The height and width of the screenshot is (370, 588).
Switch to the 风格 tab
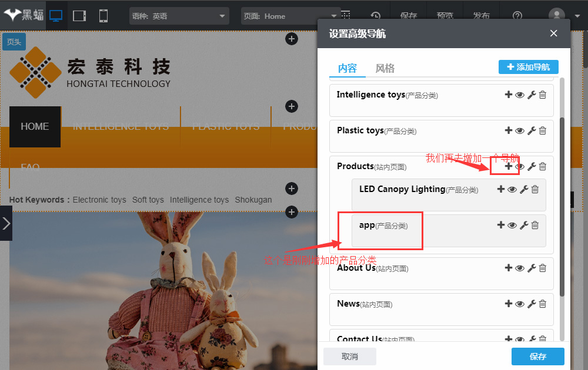point(385,68)
